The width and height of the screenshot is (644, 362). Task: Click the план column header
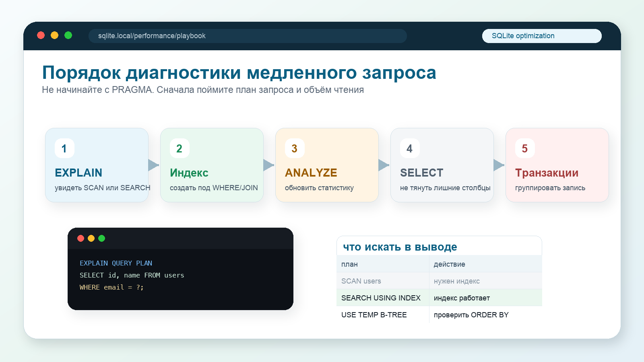coord(383,264)
